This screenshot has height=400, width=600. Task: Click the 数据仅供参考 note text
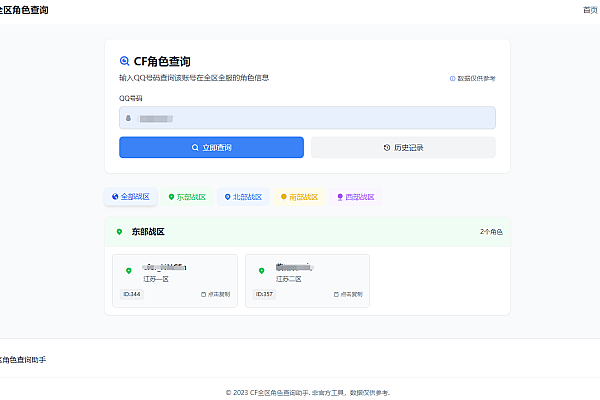point(476,78)
